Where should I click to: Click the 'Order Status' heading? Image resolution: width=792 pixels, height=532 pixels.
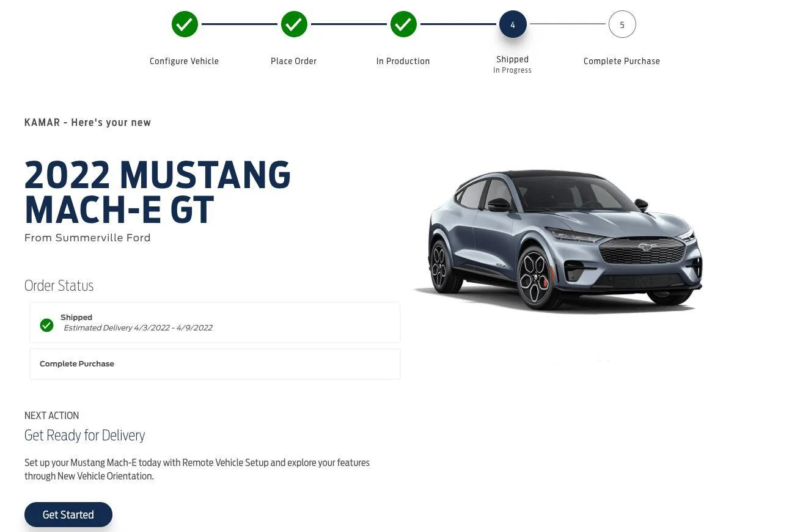pyautogui.click(x=59, y=285)
